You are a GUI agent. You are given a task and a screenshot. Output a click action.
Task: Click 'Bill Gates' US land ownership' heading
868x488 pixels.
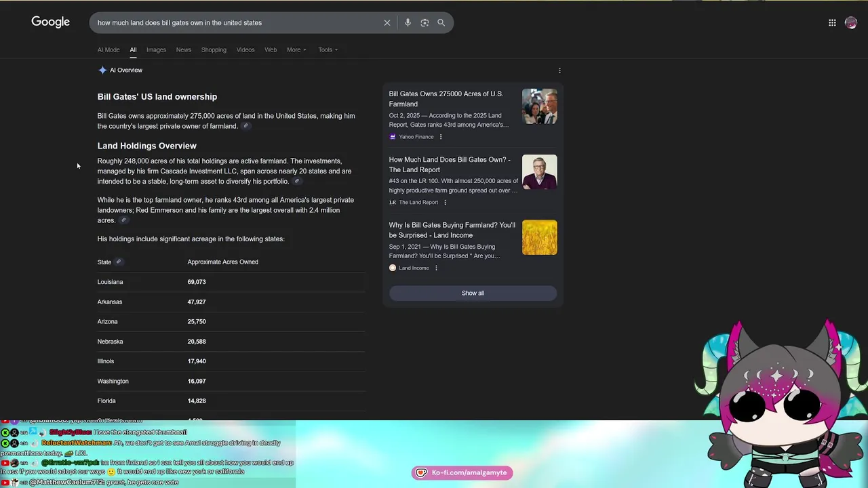coord(157,97)
